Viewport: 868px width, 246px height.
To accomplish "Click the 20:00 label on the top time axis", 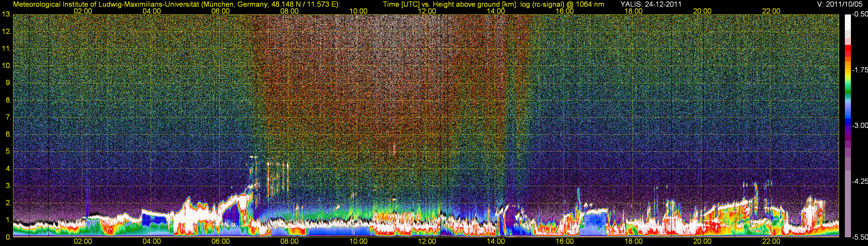I will [x=702, y=11].
